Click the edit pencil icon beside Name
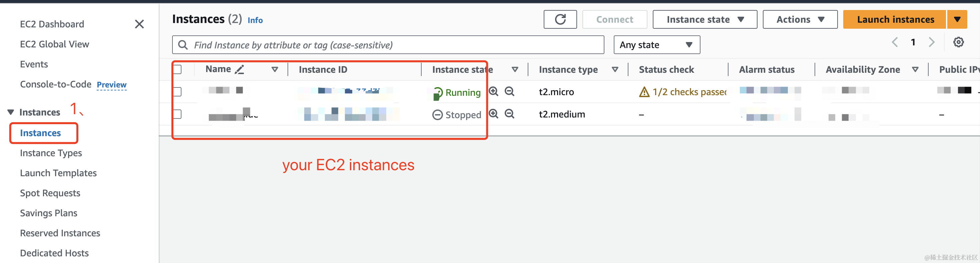980x263 pixels. tap(239, 70)
